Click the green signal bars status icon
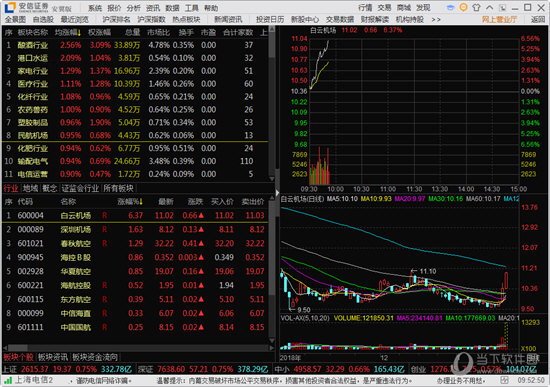The image size is (550, 387). pyautogui.click(x=8, y=380)
